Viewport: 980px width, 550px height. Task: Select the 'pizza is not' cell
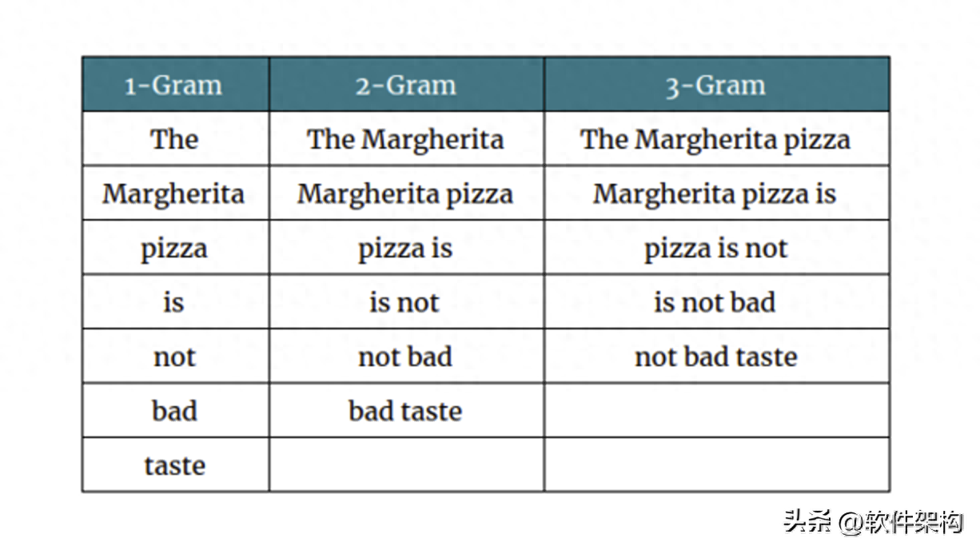(717, 248)
